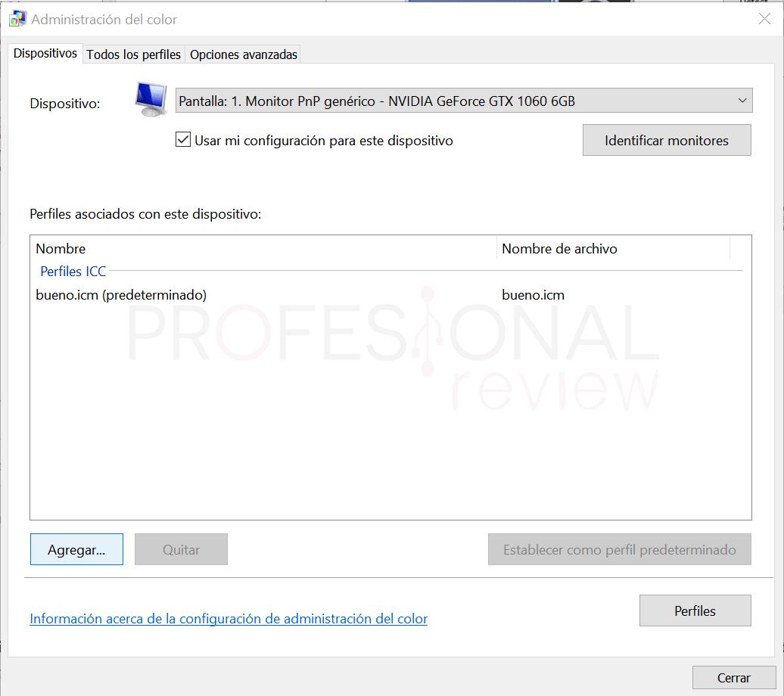
Task: Click the bueno.icm file name cell
Action: [x=533, y=295]
